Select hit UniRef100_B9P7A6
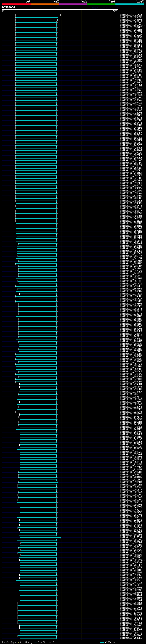 point(131,40)
